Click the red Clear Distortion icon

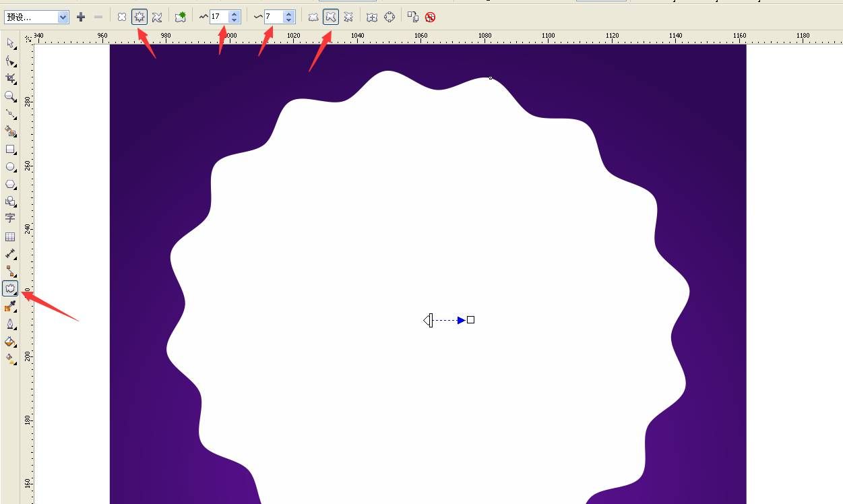[430, 17]
